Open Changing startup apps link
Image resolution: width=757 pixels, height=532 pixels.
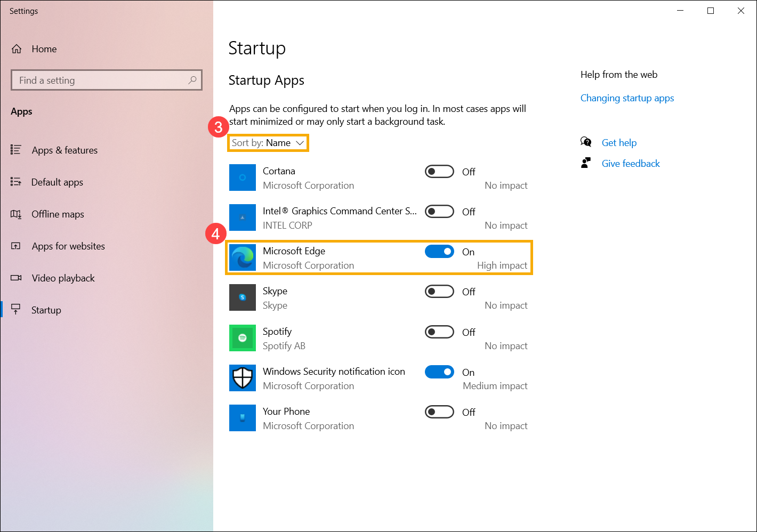point(627,98)
